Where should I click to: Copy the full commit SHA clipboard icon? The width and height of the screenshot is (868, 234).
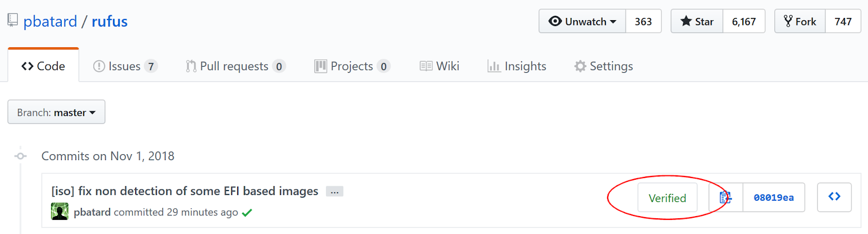click(x=725, y=198)
